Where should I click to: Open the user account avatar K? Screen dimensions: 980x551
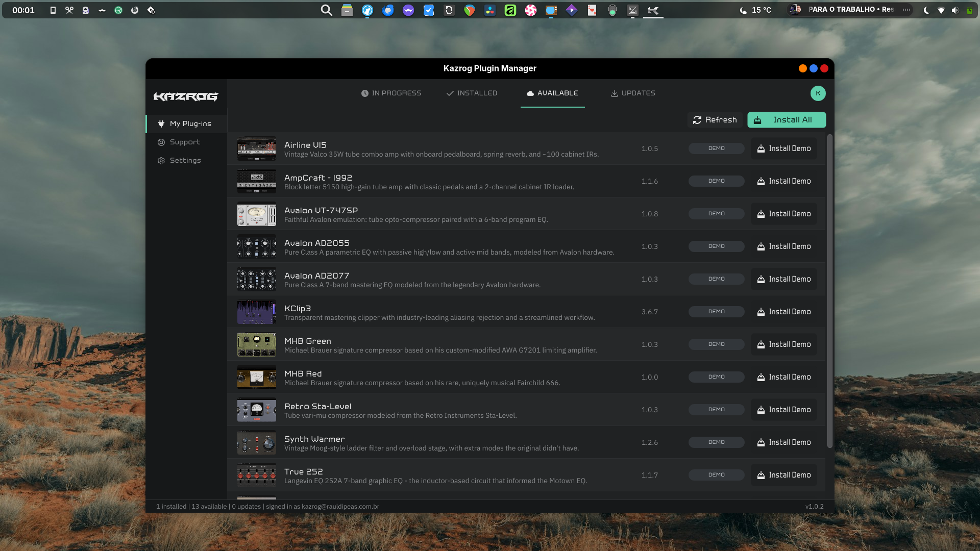[818, 93]
